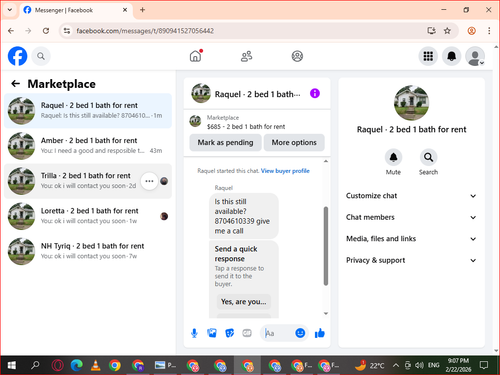The height and width of the screenshot is (375, 500).
Task: Open the emoji picker smiley
Action: click(300, 333)
